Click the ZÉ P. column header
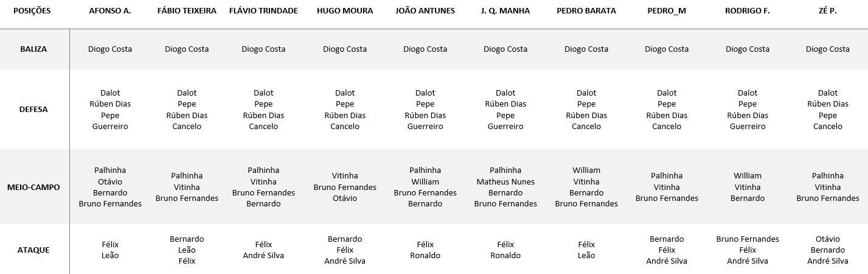868x274 pixels. point(828,11)
